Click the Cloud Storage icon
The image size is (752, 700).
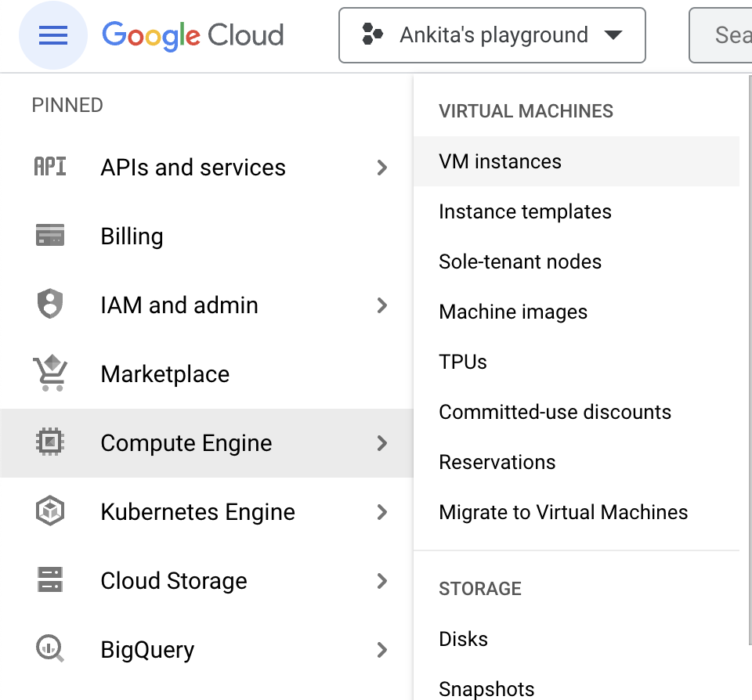click(x=51, y=580)
